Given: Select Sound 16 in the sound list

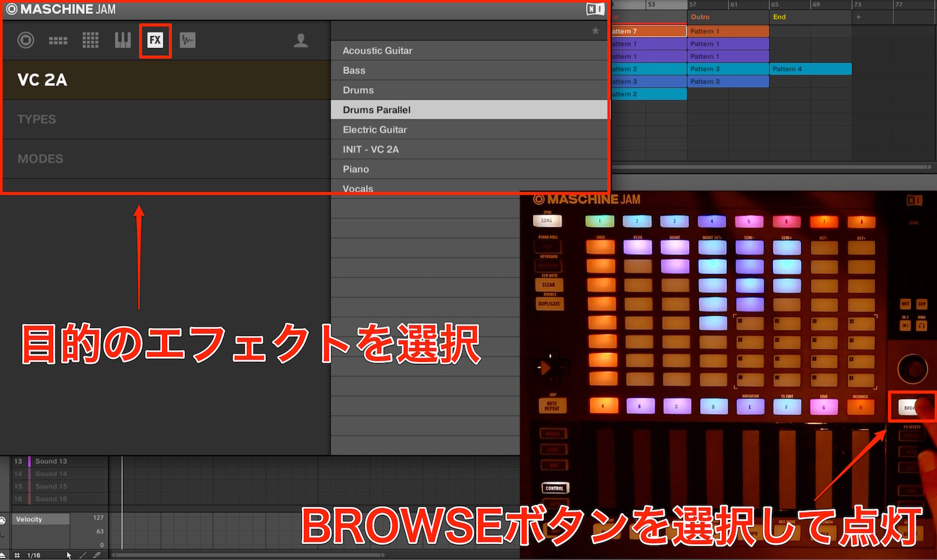Looking at the screenshot, I should click(x=60, y=499).
